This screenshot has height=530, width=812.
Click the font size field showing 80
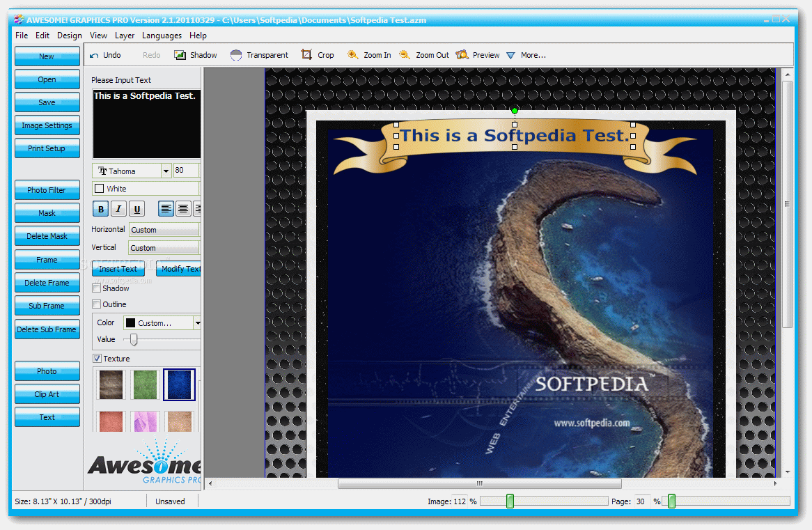[185, 171]
